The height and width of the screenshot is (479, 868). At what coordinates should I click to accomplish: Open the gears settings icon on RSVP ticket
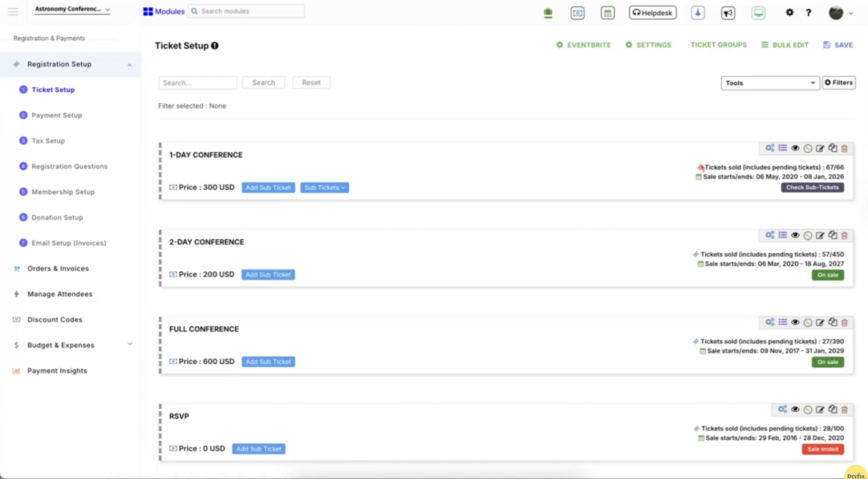click(x=782, y=409)
